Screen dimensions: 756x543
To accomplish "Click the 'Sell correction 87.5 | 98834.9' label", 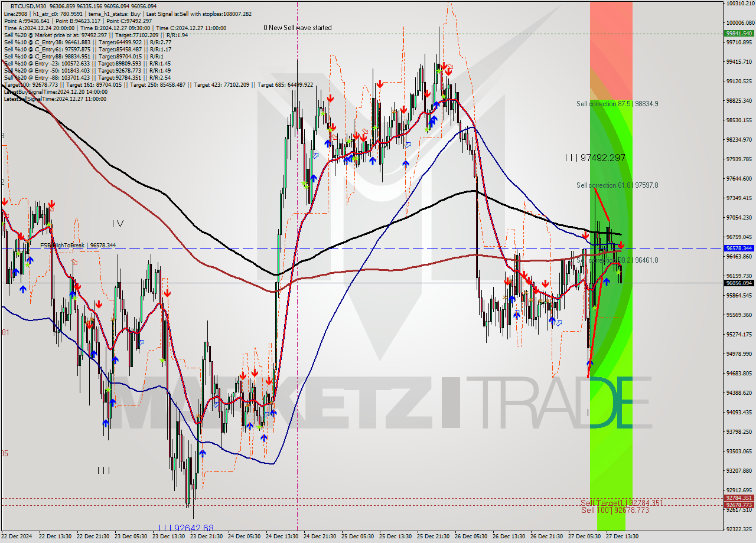I will [617, 103].
